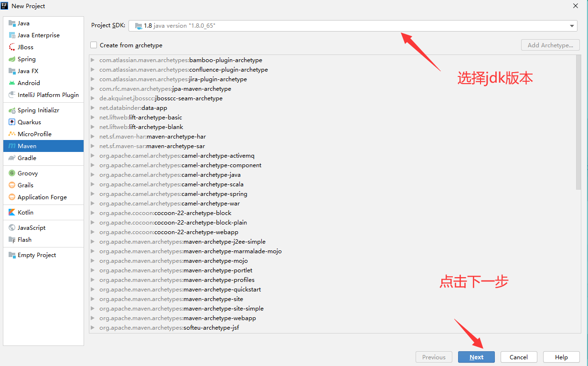Select maven-archetype-j2ee-simple row text

(182, 242)
